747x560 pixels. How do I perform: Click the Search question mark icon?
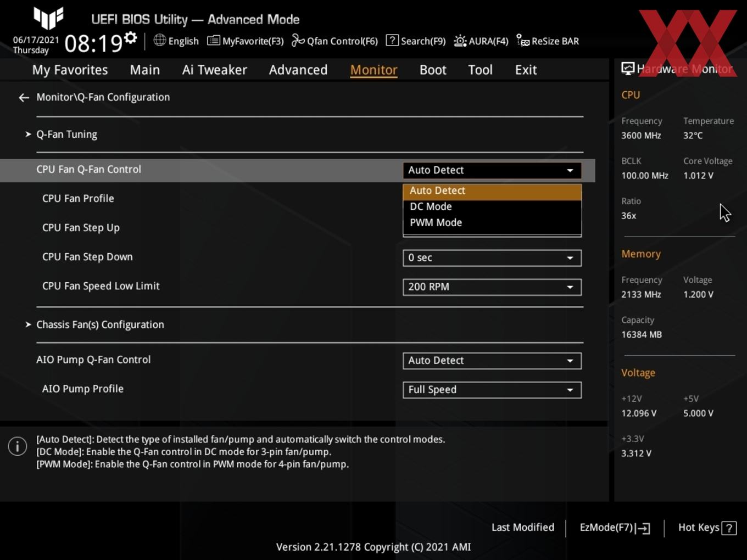[392, 40]
